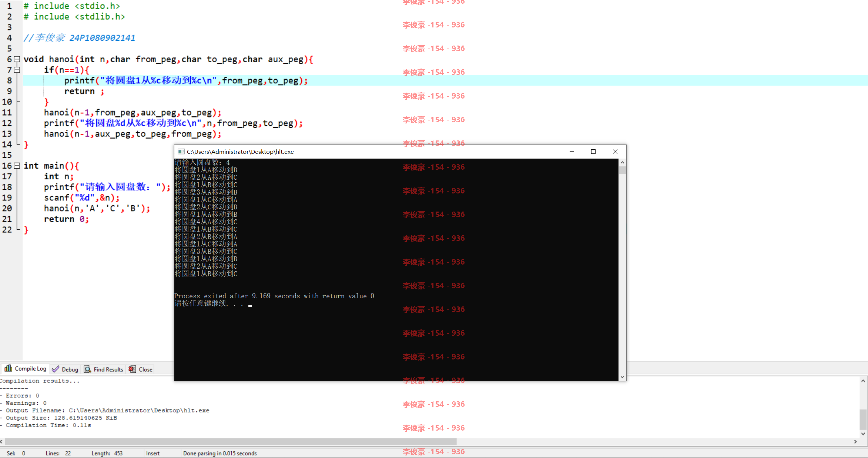
Task: Click compile log scrollbar down arrow
Action: pyautogui.click(x=863, y=434)
